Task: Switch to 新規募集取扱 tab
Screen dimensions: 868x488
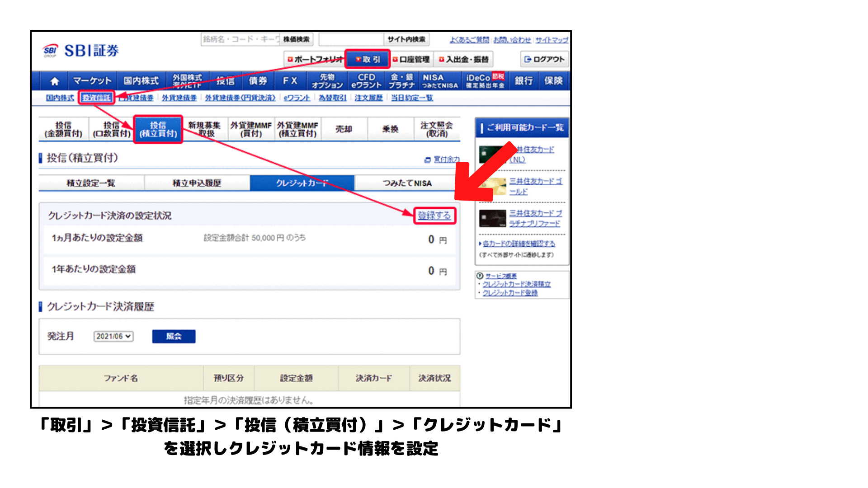Action: coord(205,129)
